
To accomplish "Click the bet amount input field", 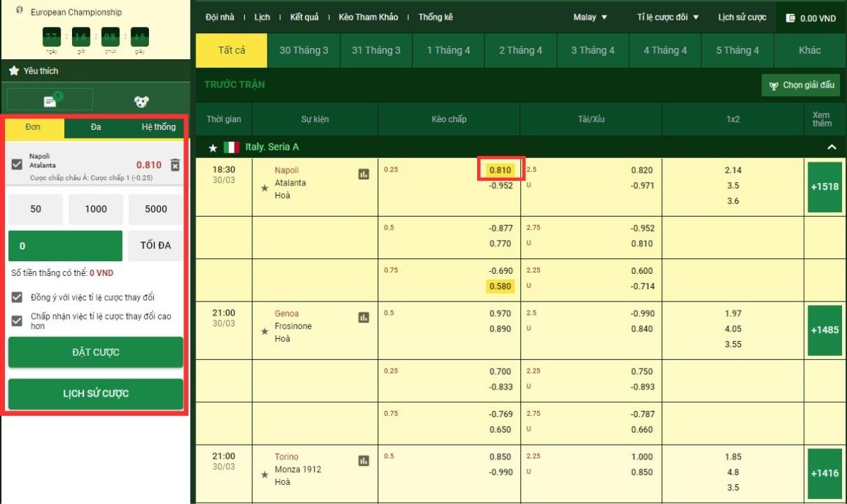I will pos(65,246).
